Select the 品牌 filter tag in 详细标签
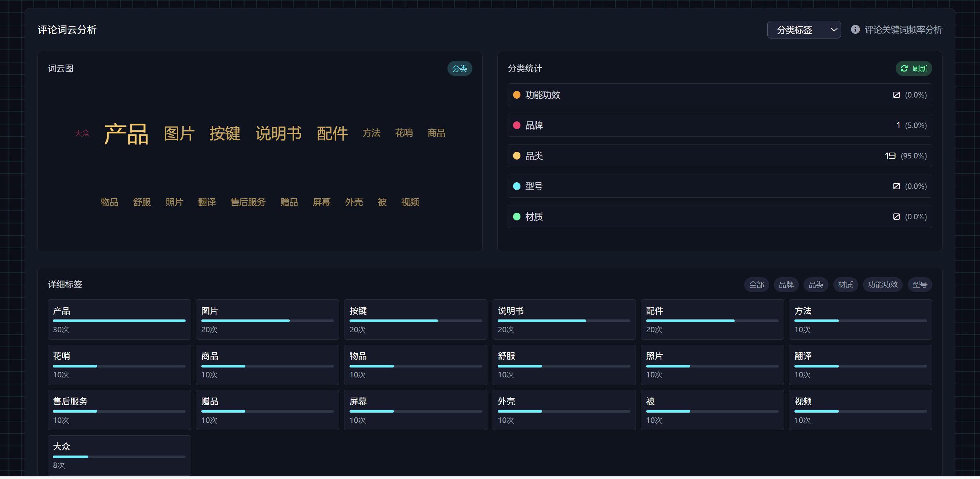 point(786,285)
